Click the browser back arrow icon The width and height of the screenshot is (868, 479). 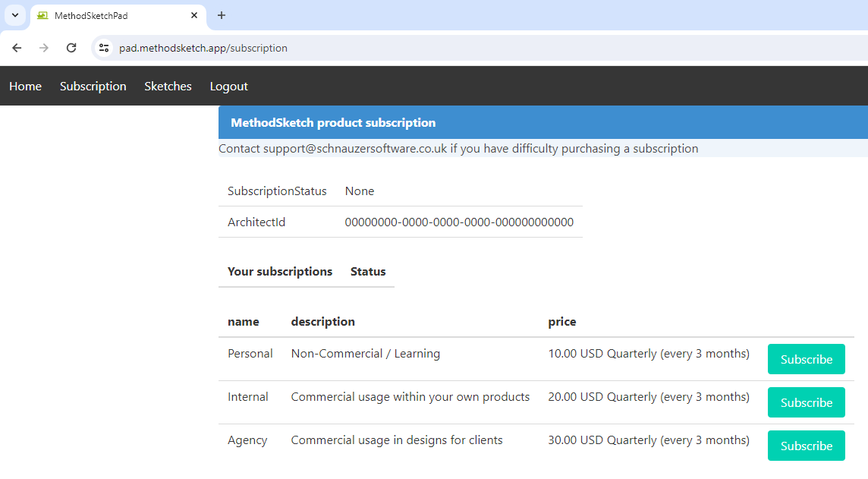tap(17, 48)
